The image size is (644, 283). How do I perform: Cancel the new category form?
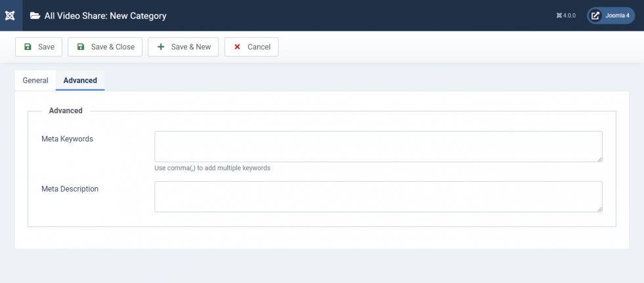pyautogui.click(x=251, y=47)
